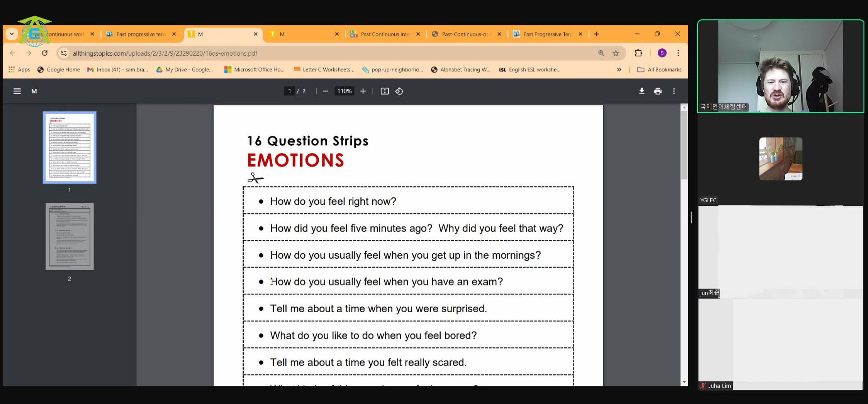Open the pop-up-neighborhood bookmark
Image resolution: width=868 pixels, height=404 pixels.
click(393, 70)
